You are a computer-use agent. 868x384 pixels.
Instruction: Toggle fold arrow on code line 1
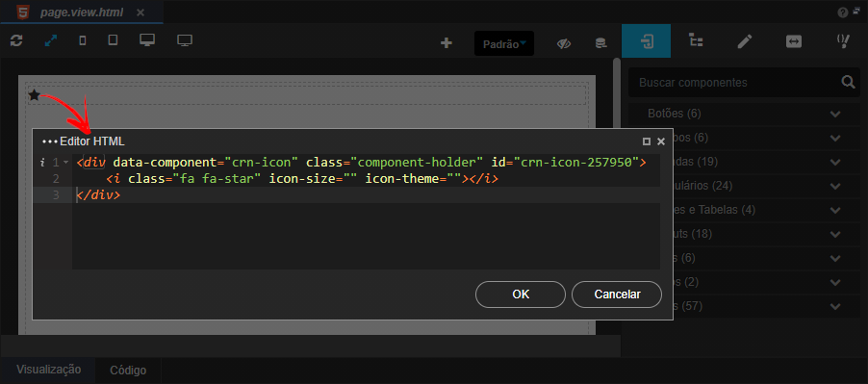point(65,163)
